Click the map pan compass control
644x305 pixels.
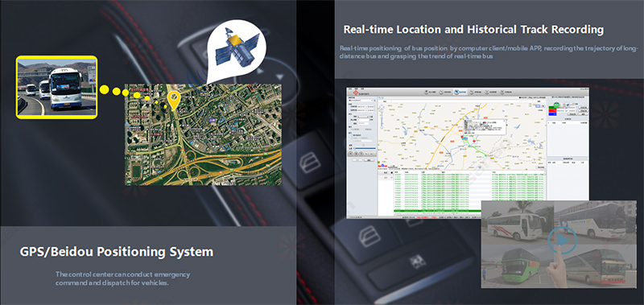click(x=382, y=107)
